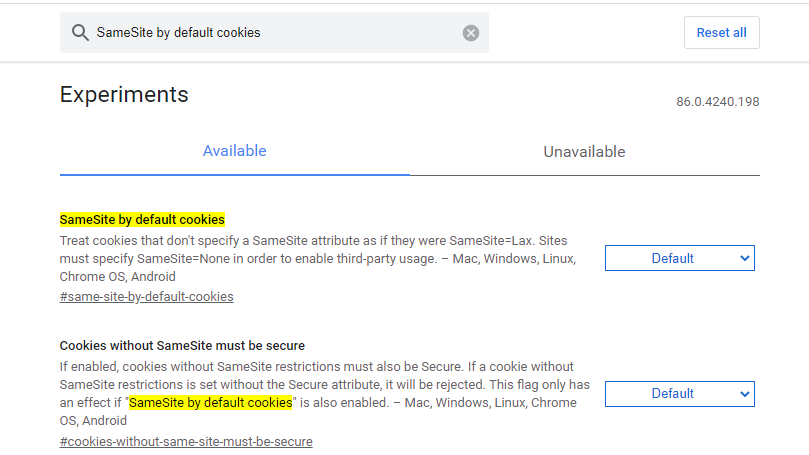Switch to the Unavailable tab
The width and height of the screenshot is (809, 455).
coord(584,152)
